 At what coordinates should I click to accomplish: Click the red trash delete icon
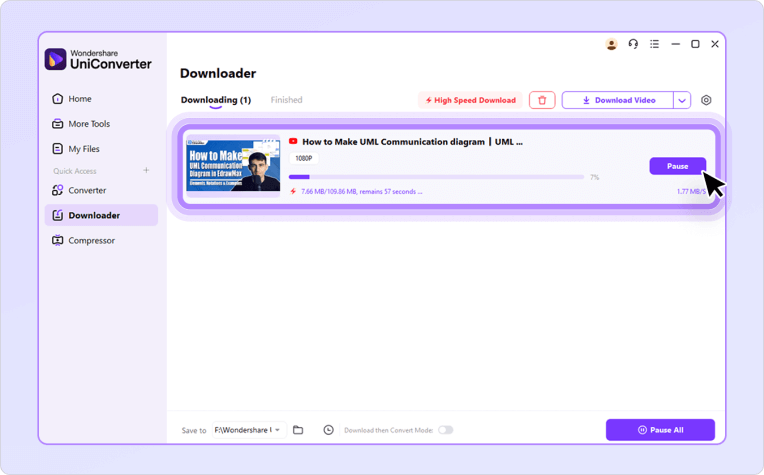[542, 100]
